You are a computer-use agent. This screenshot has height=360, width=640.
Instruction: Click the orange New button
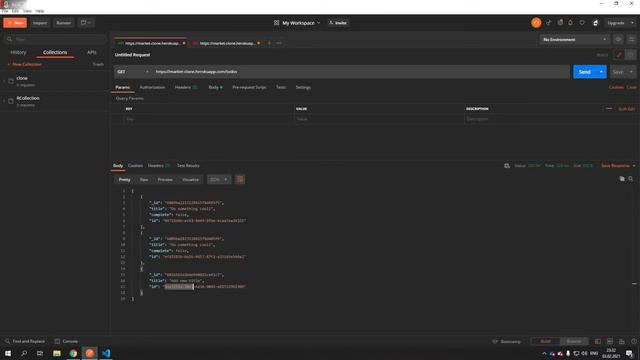(x=15, y=23)
